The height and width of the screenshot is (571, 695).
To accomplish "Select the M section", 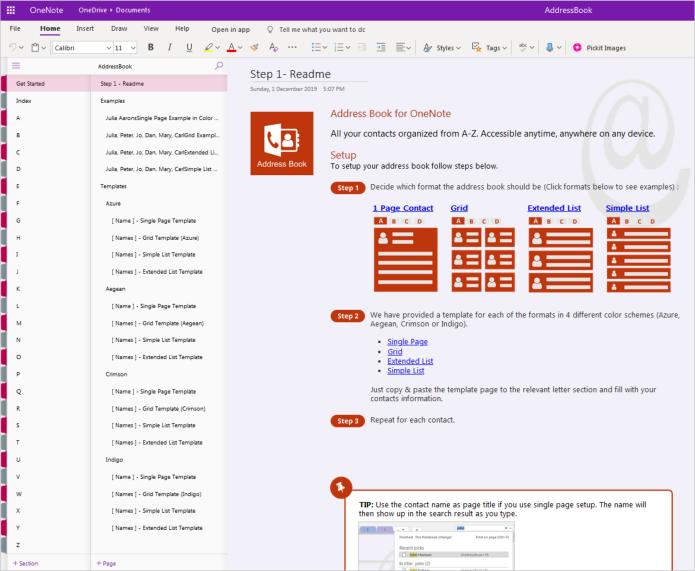I will click(x=49, y=323).
